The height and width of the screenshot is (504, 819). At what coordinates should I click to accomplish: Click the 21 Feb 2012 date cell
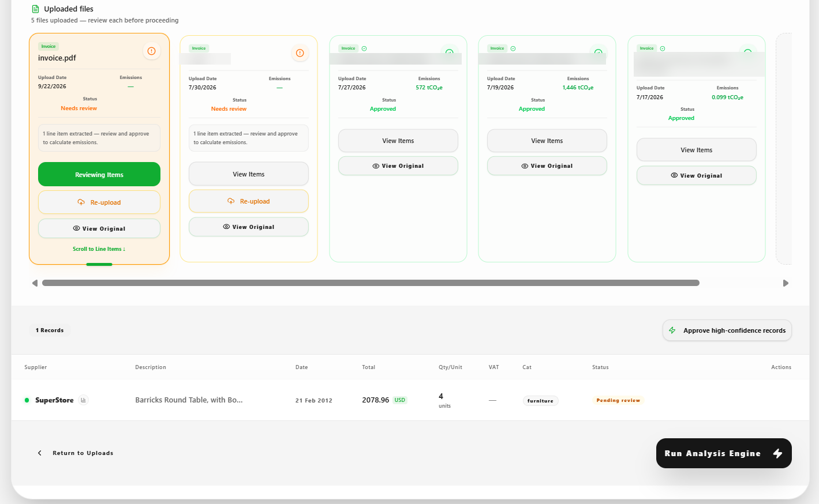pyautogui.click(x=314, y=400)
